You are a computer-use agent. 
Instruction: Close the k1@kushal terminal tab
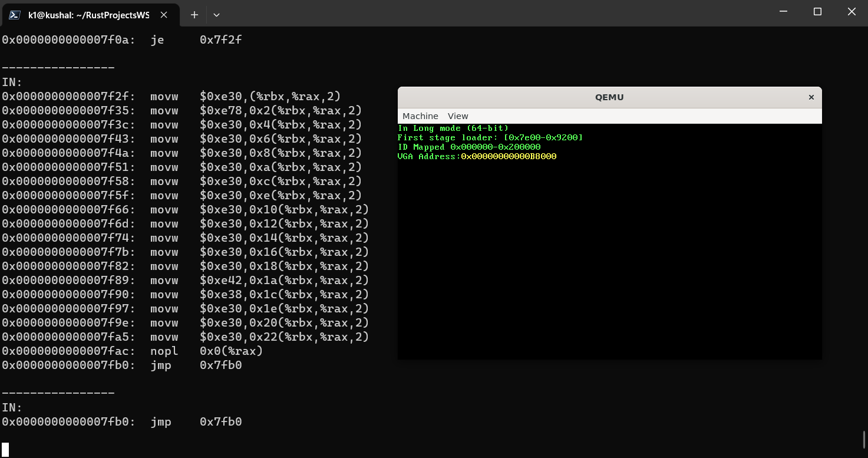(164, 15)
